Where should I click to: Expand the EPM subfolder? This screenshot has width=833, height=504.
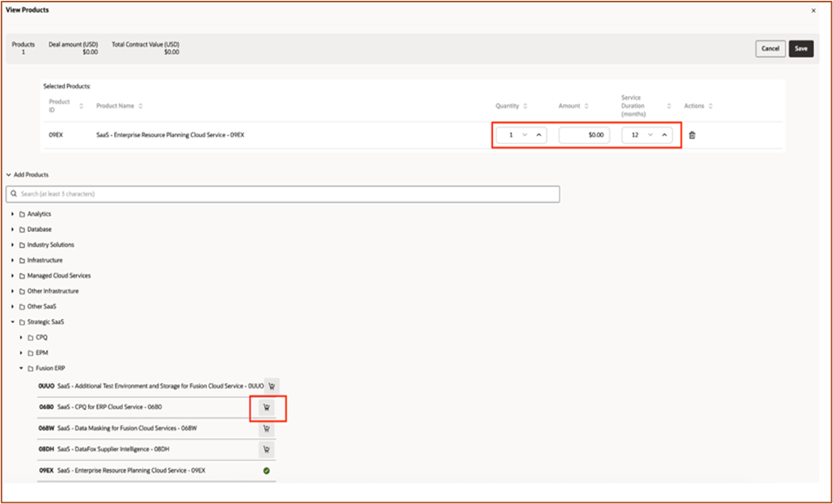pyautogui.click(x=21, y=353)
